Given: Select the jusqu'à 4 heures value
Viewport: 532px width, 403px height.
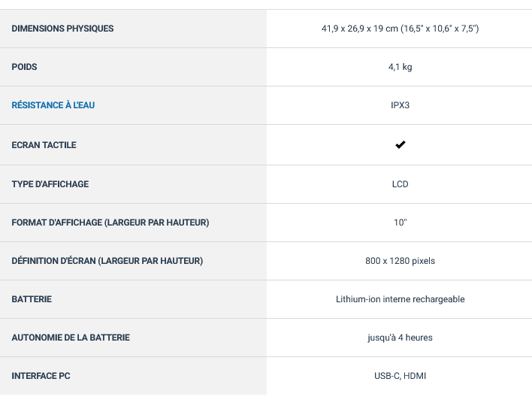Looking at the screenshot, I should click(x=400, y=338).
